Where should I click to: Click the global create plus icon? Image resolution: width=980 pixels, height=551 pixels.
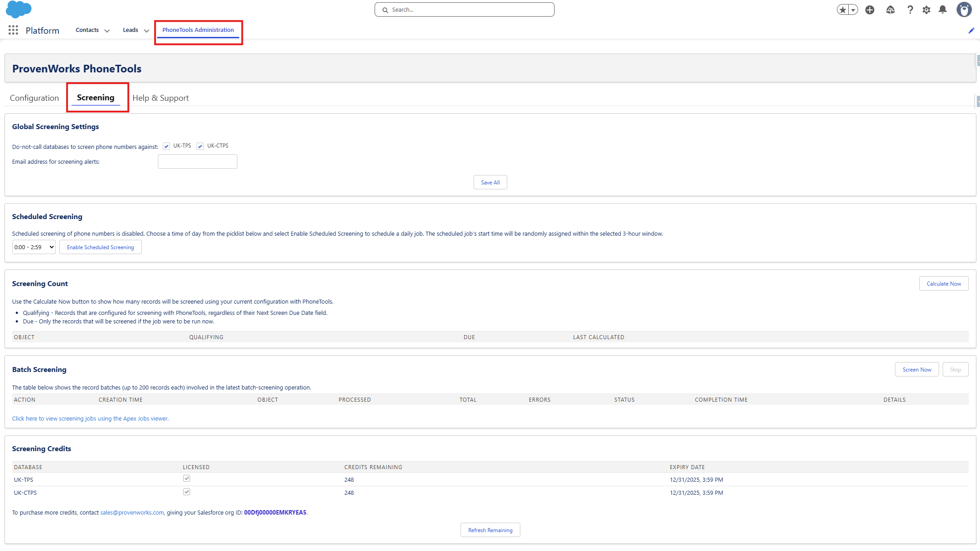click(869, 9)
